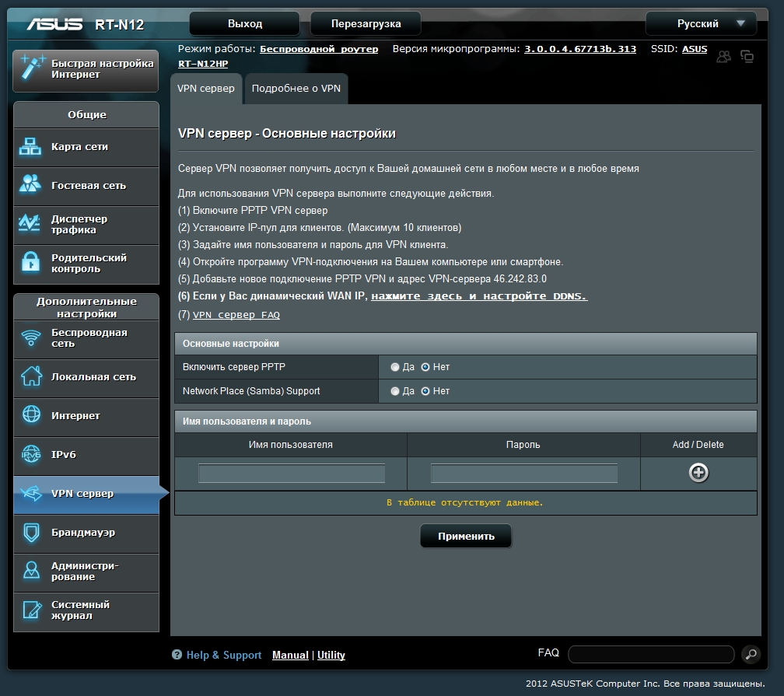Click the Help & Support question icon

pyautogui.click(x=177, y=655)
